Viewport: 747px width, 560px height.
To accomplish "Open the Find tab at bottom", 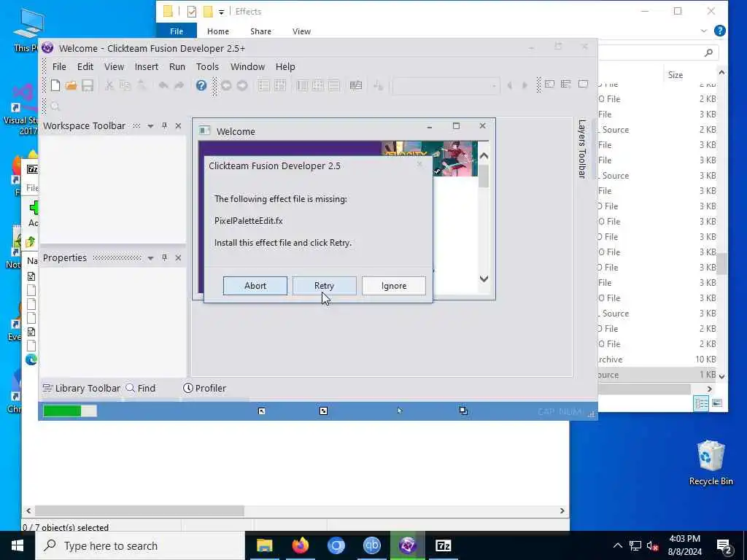I will point(141,388).
